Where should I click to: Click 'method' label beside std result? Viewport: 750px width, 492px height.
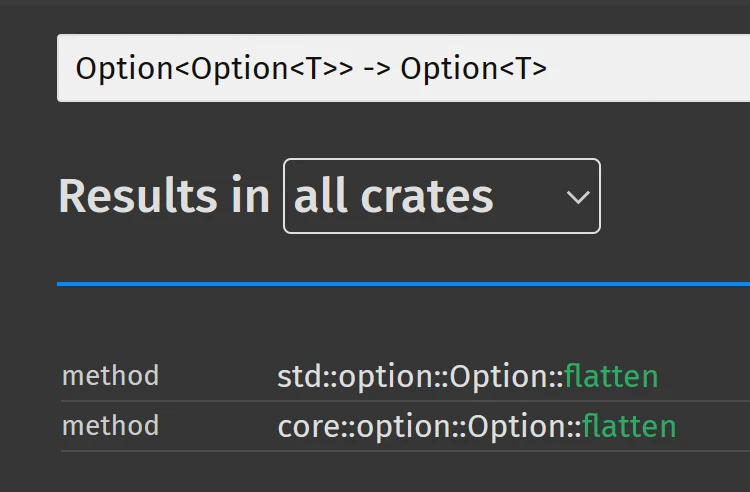pyautogui.click(x=110, y=377)
